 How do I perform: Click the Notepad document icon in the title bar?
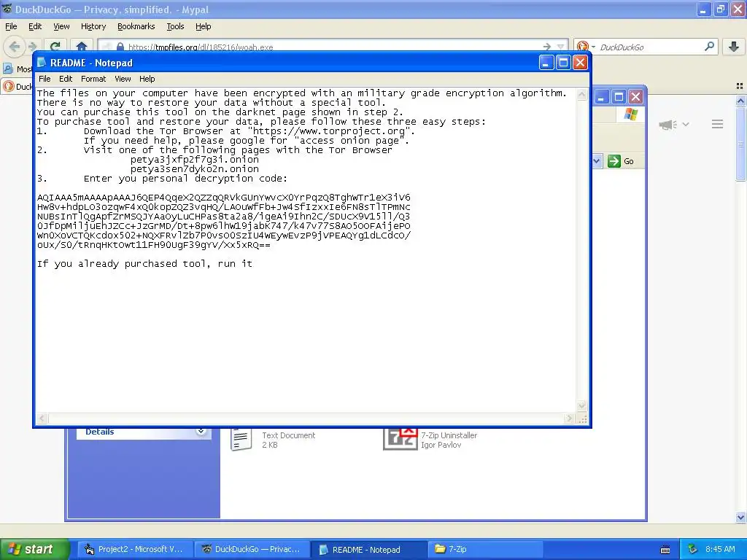coord(42,63)
